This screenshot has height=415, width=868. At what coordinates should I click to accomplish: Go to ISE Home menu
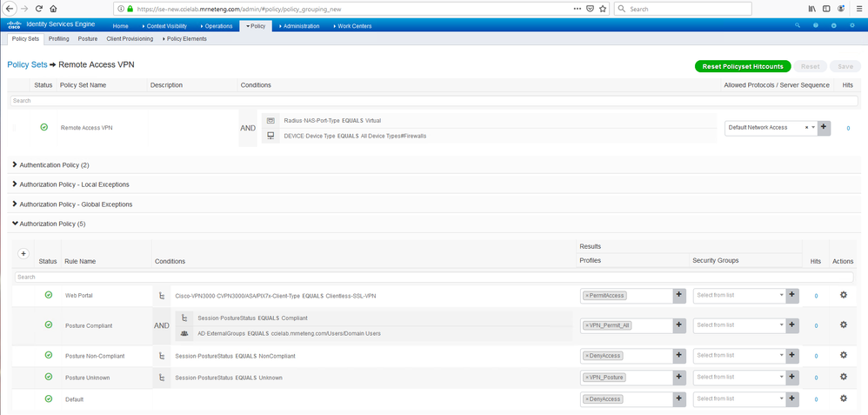coord(121,26)
